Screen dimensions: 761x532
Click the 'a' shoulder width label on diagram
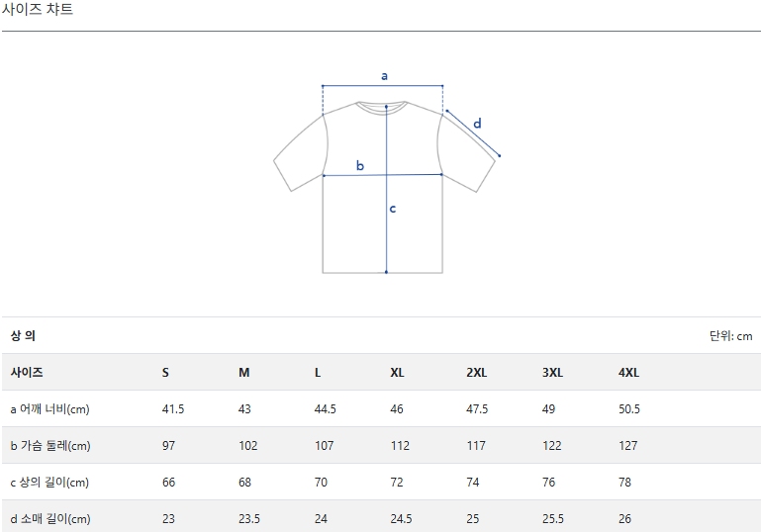coord(385,75)
